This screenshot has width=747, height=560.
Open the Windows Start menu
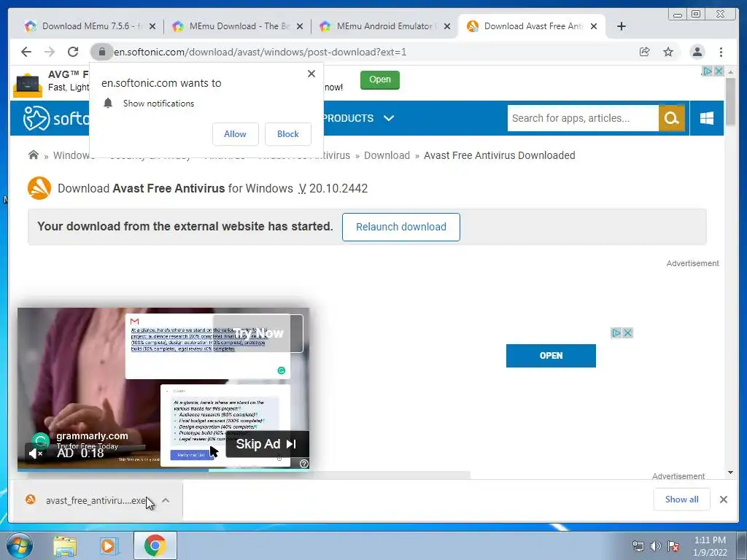pyautogui.click(x=19, y=545)
